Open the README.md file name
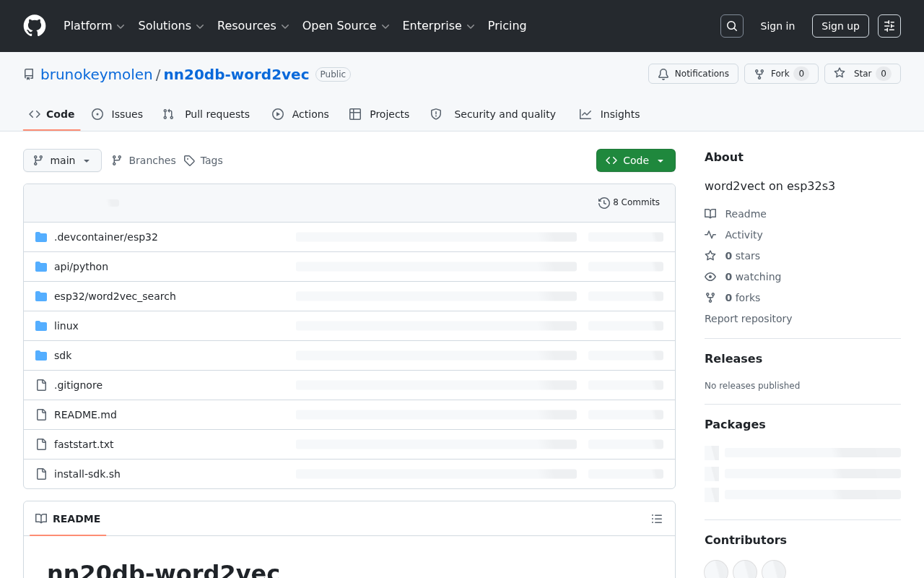Screen dimensions: 924x578 coord(85,415)
